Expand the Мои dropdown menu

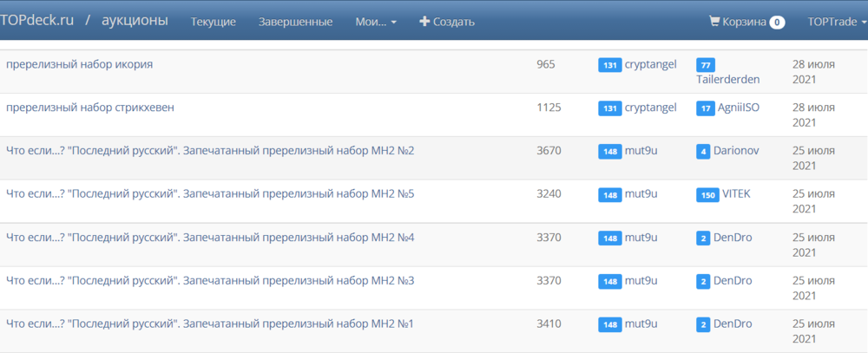point(376,22)
